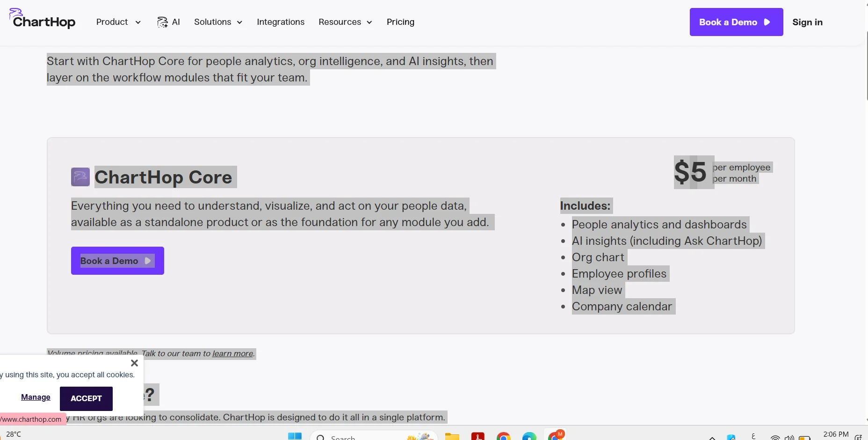Click the Wi-Fi network tray icon
868x440 pixels.
click(x=775, y=438)
